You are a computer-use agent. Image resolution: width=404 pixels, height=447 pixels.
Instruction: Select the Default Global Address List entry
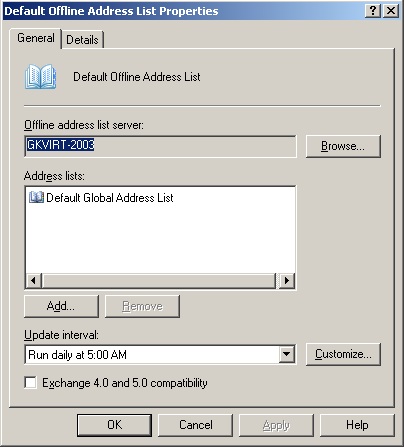click(x=101, y=197)
